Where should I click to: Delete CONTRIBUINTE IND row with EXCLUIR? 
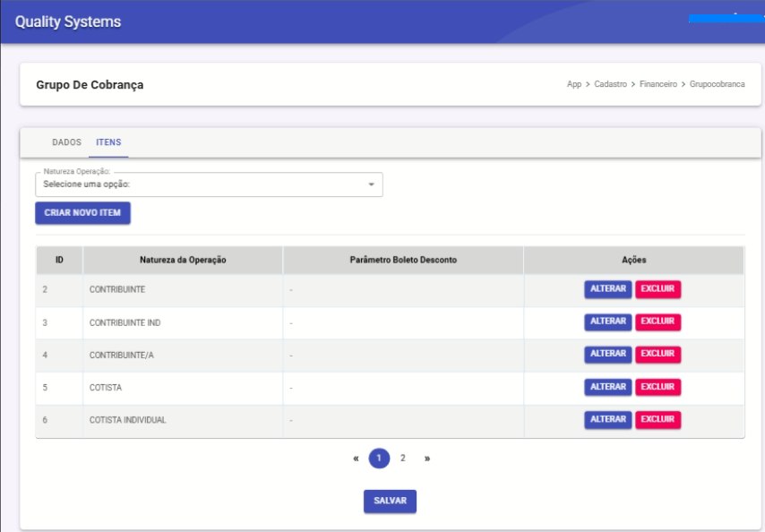coord(658,322)
